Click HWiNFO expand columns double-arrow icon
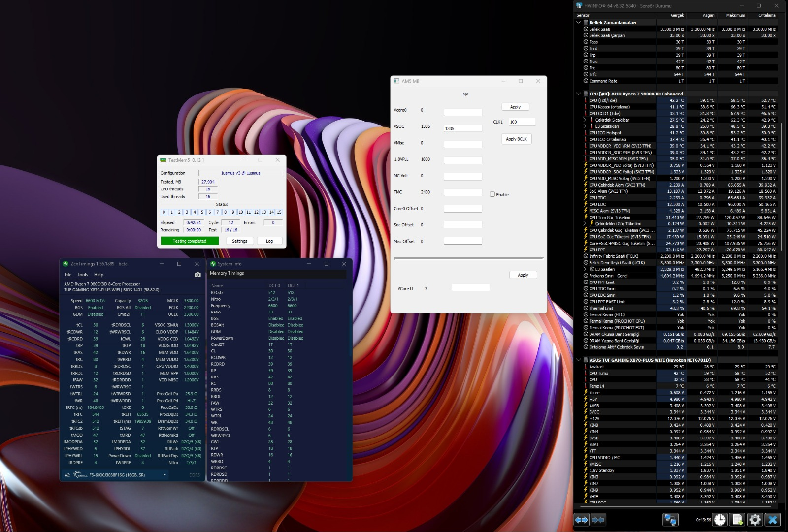Viewport: 788px width, 532px height. [582, 520]
